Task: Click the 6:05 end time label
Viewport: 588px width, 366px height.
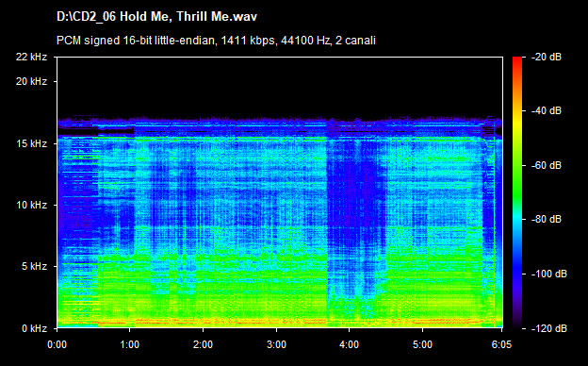Action: [x=501, y=344]
